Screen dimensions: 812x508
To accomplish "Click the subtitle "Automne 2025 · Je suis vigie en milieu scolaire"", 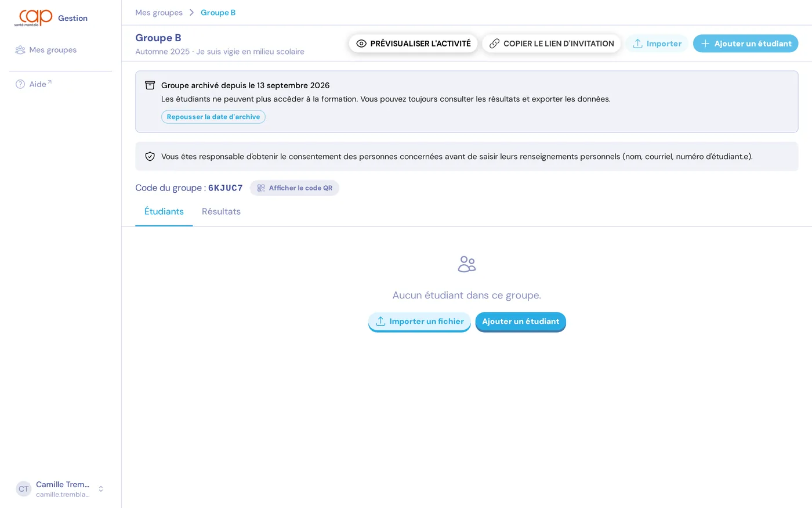I will click(220, 52).
